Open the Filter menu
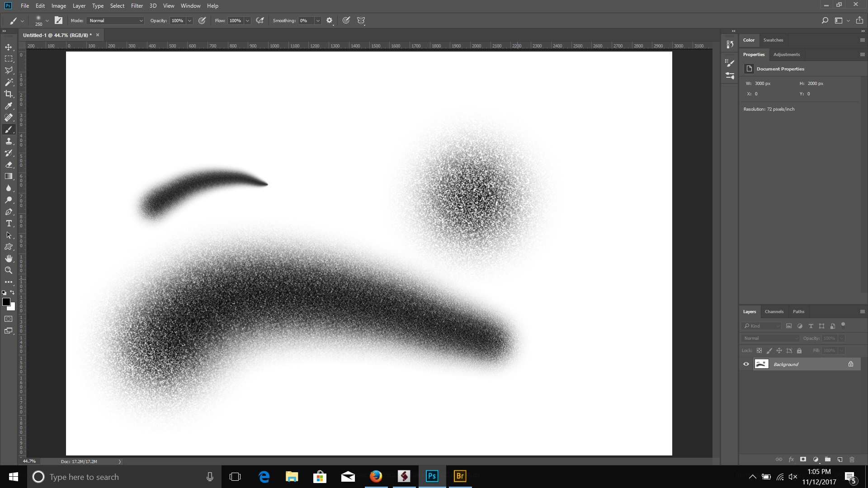This screenshot has width=868, height=488. (x=136, y=5)
